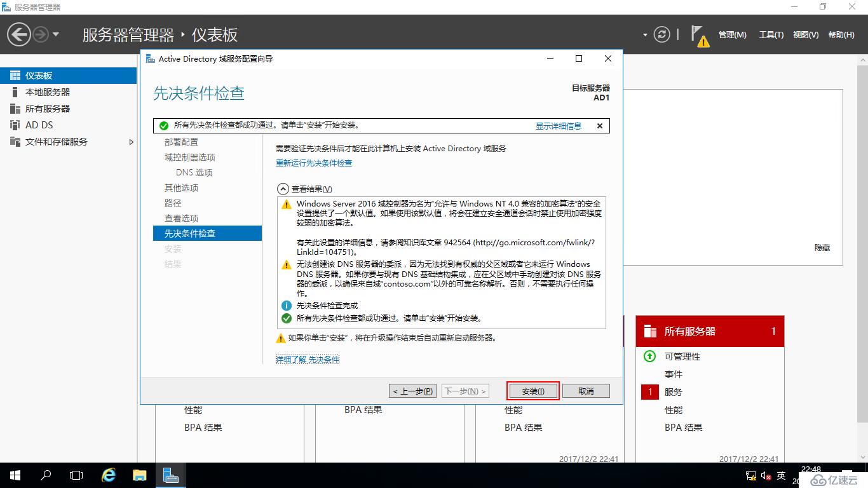Click 重新运行先决条件检查 link
Image resolution: width=868 pixels, height=488 pixels.
click(314, 163)
